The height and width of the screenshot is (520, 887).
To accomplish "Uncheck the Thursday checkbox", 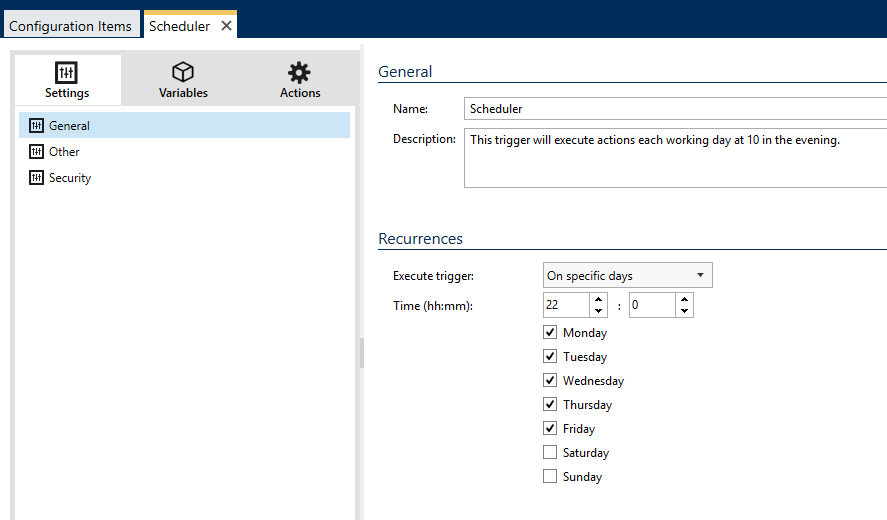I will [550, 404].
